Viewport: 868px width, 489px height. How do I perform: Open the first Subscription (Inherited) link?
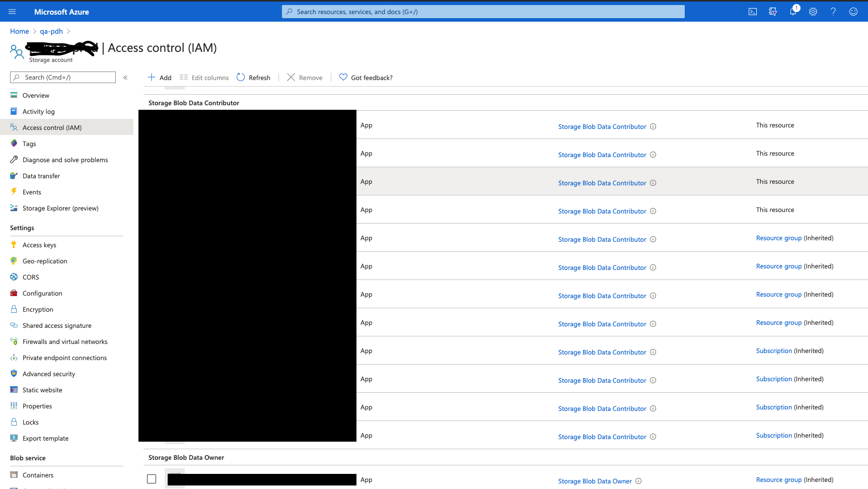[774, 351]
